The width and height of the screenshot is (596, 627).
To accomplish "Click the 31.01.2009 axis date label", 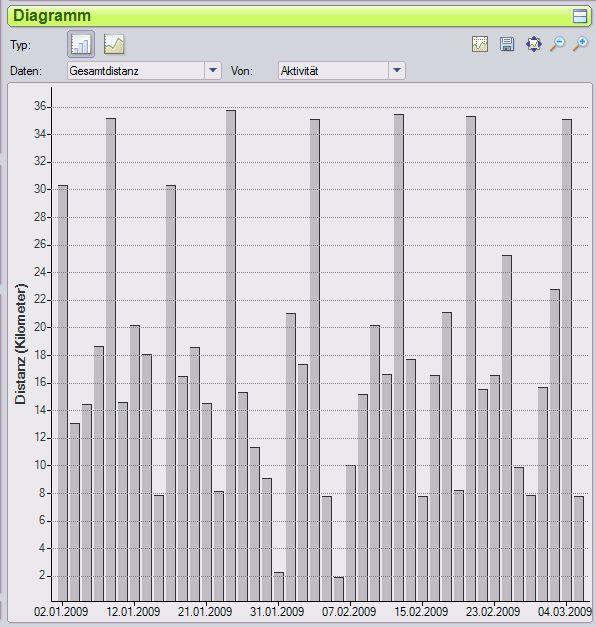I will point(277,611).
